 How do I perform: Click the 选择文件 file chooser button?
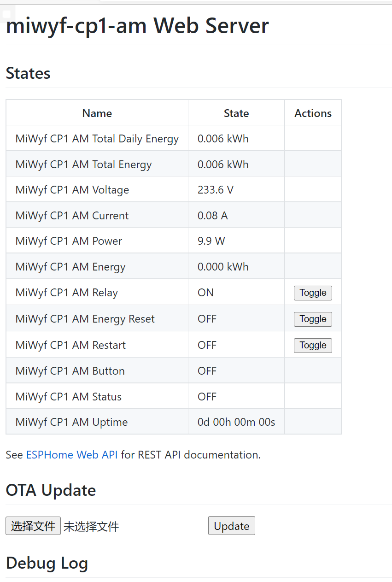pyautogui.click(x=33, y=526)
